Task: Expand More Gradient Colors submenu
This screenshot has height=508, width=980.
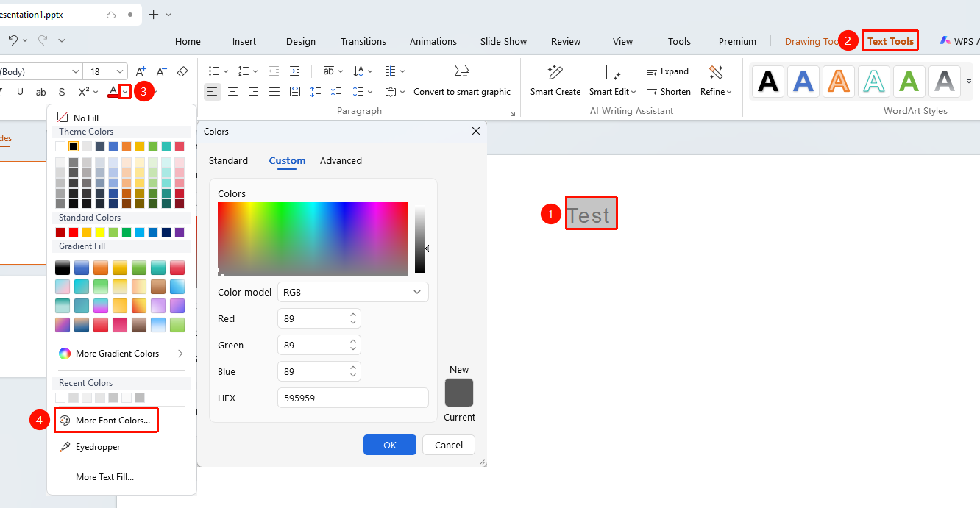Action: coord(121,354)
